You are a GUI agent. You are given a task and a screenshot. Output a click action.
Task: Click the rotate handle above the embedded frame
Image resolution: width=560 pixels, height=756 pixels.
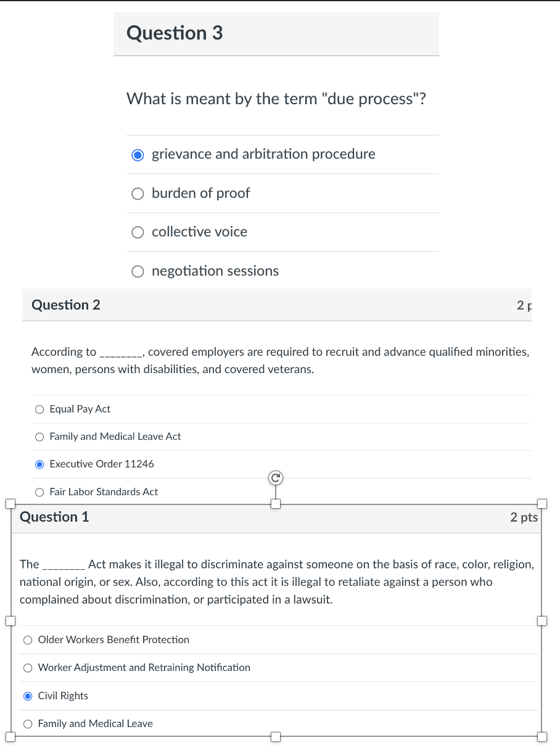tap(275, 477)
